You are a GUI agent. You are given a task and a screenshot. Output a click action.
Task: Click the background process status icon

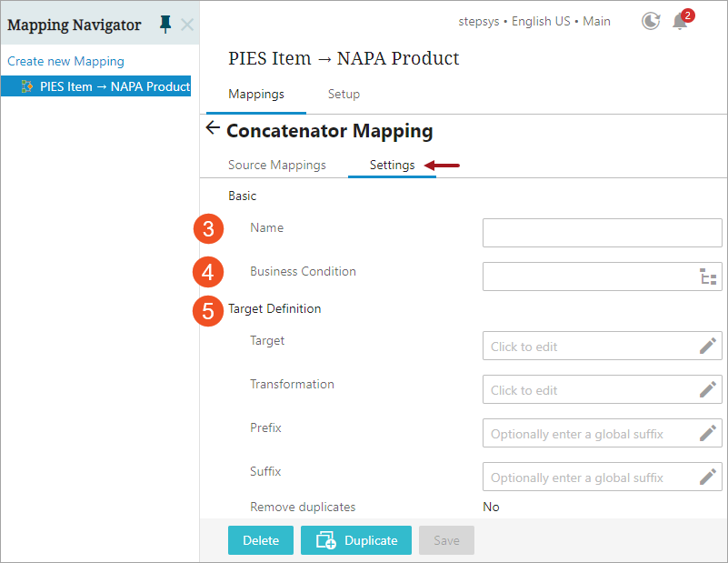tap(651, 21)
